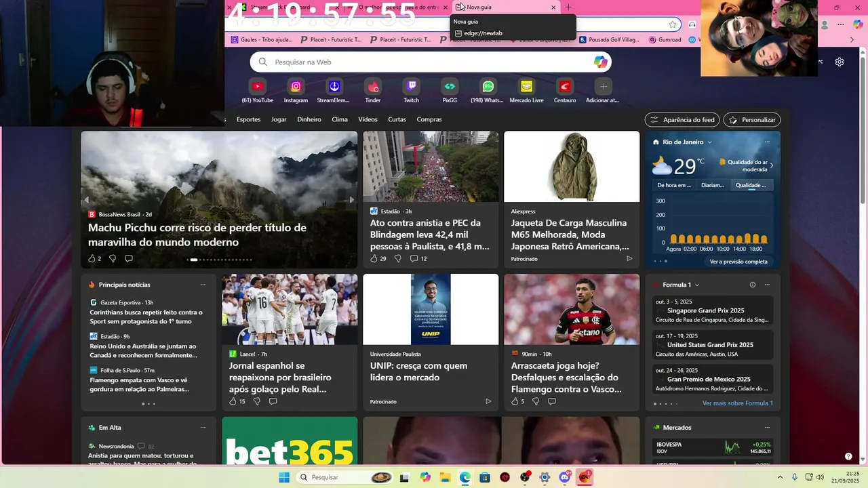The width and height of the screenshot is (868, 488).
Task: Open Ver a previsão completa link
Action: pyautogui.click(x=738, y=262)
